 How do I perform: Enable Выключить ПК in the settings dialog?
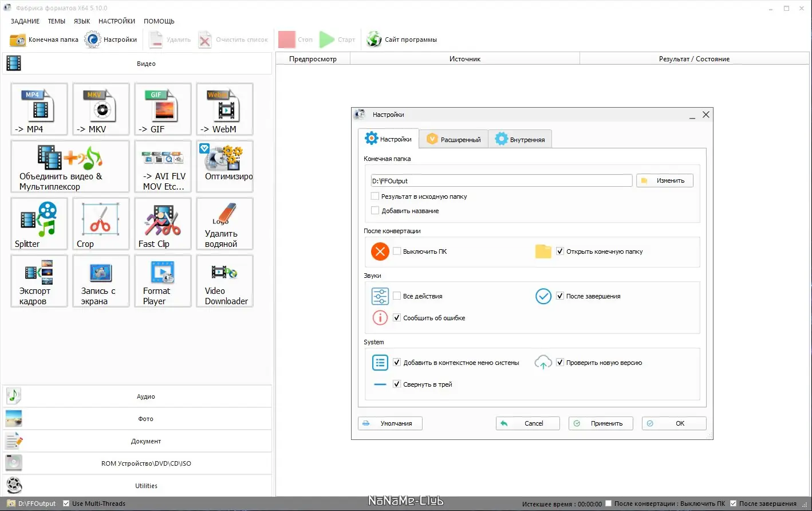397,251
